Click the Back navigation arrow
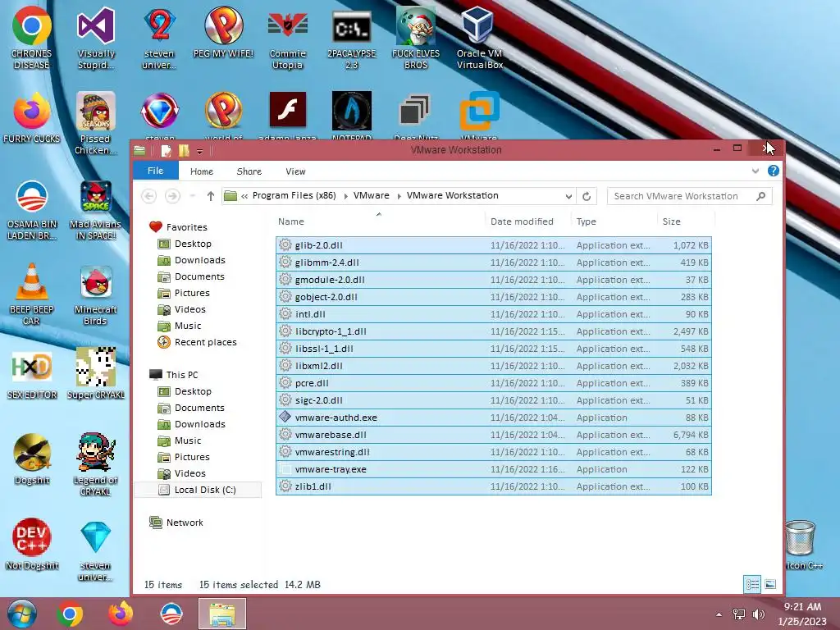This screenshot has height=630, width=840. [x=149, y=196]
